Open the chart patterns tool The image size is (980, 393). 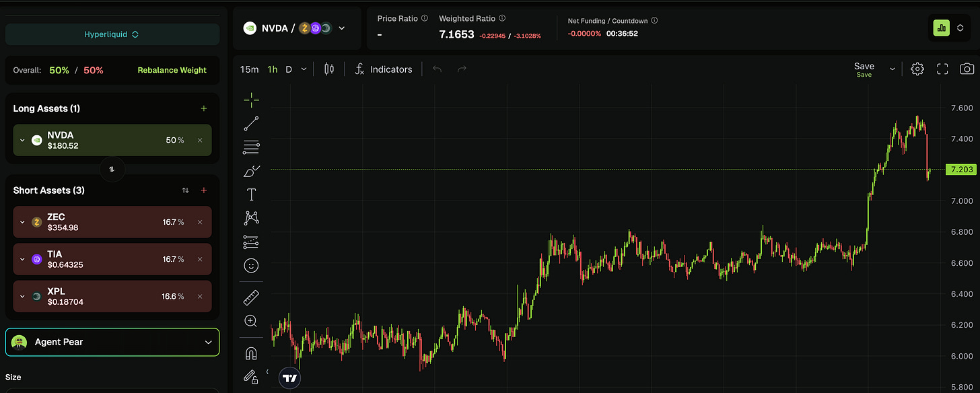[x=251, y=218]
